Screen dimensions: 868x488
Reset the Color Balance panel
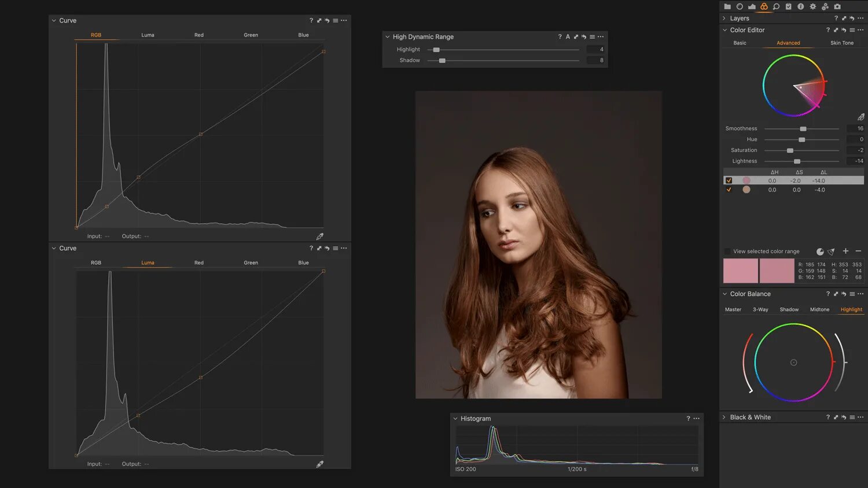[844, 294]
